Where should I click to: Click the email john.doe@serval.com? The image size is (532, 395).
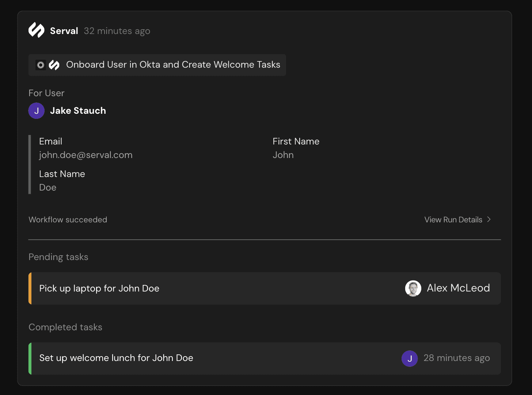click(x=86, y=155)
